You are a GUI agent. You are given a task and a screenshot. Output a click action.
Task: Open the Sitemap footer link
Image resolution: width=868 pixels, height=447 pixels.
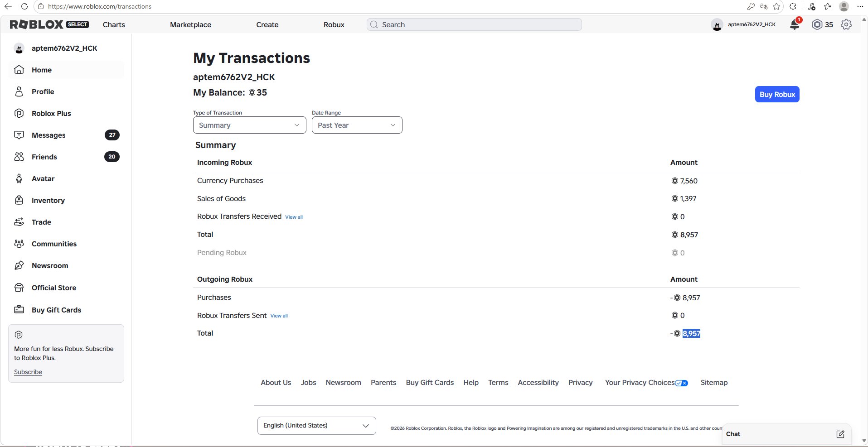[x=714, y=383]
